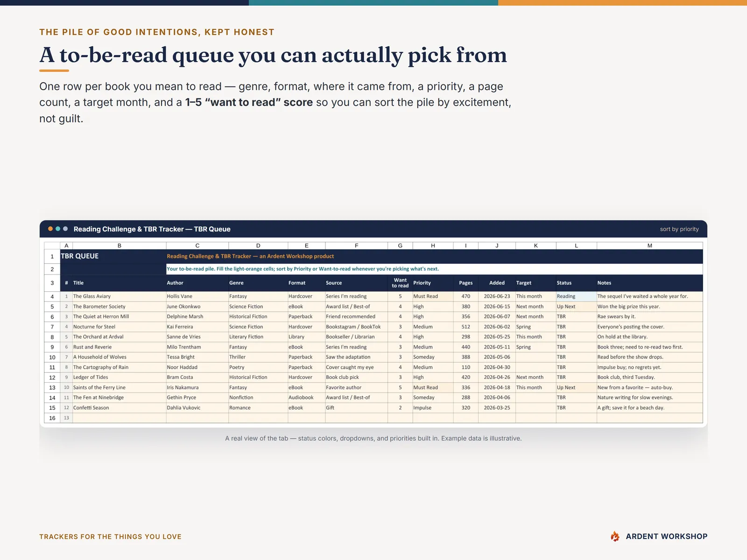The image size is (747, 560).
Task: Click 'Trackers for the things you love' footer
Action: 110,537
